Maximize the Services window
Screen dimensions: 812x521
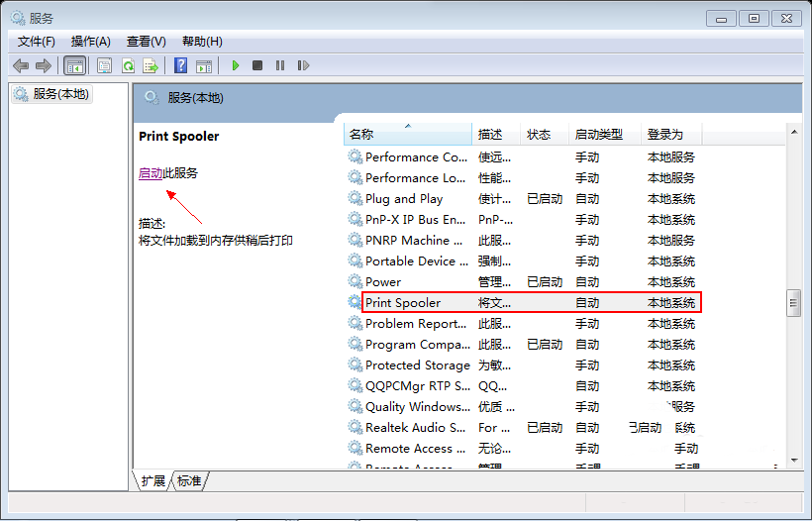pos(754,19)
